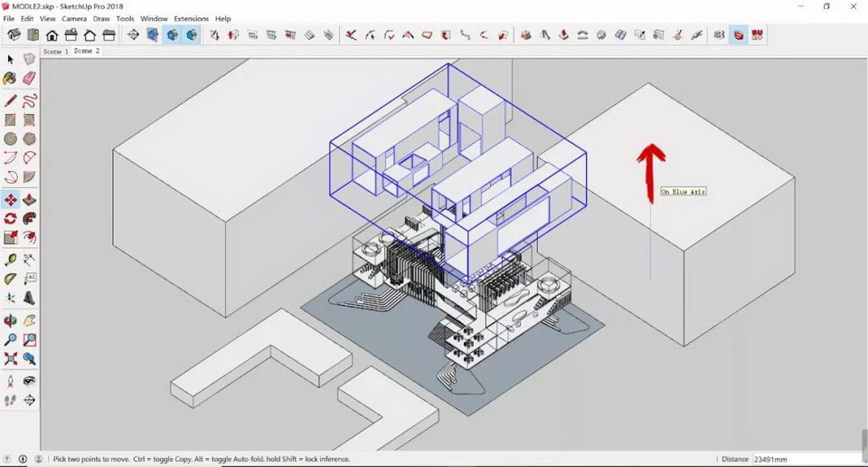Image resolution: width=868 pixels, height=467 pixels.
Task: Open the Camera menu
Action: coord(74,18)
